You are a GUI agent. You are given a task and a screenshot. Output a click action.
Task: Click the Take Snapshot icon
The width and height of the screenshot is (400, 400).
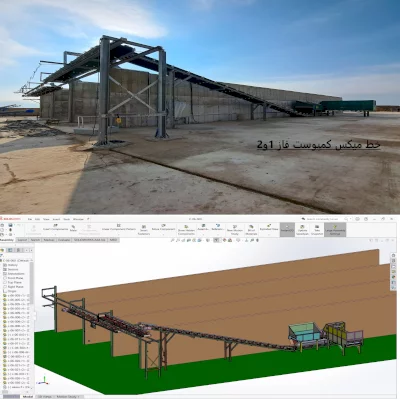pos(317,230)
